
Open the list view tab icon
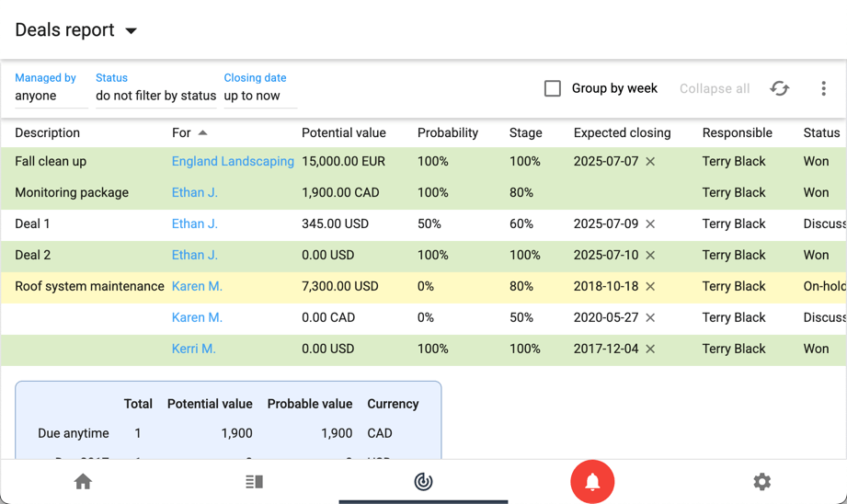point(254,481)
